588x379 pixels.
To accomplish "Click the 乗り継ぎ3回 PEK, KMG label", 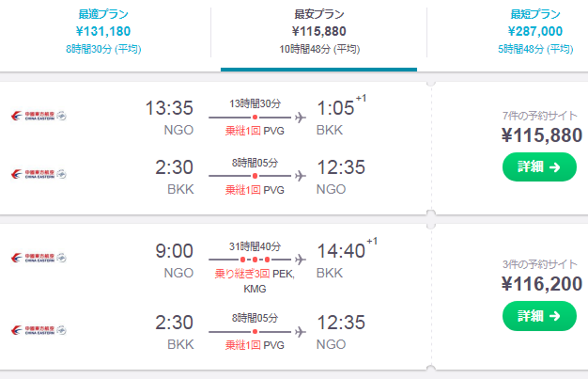I will pos(255,281).
